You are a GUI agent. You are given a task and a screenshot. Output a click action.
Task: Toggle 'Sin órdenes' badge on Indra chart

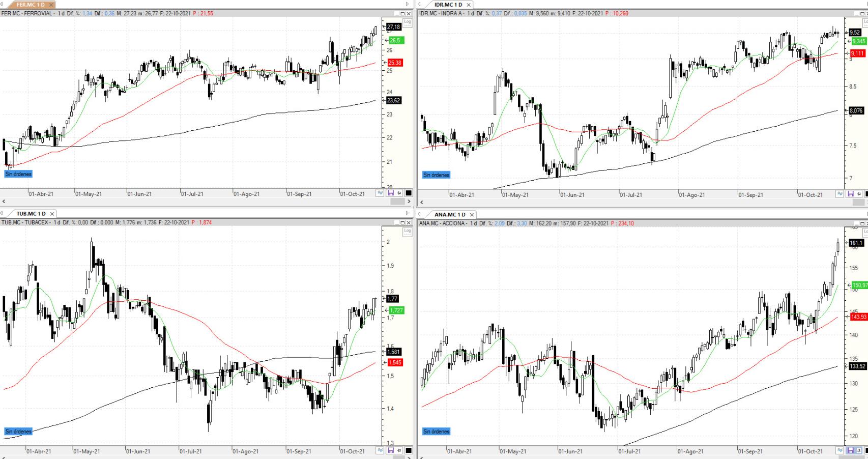(436, 175)
